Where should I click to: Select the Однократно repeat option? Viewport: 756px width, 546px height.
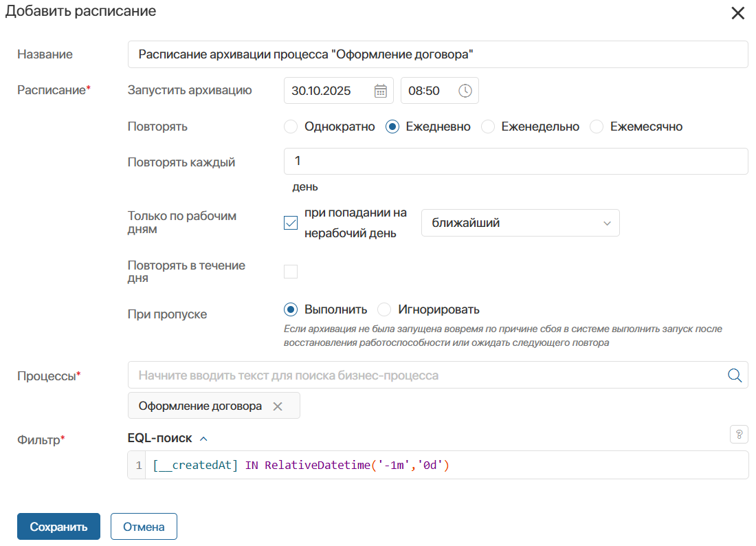291,127
